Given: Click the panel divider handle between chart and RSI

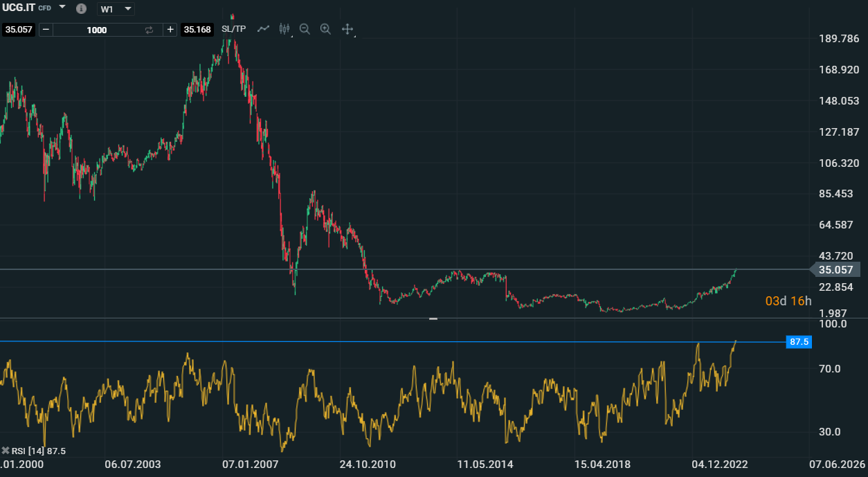Looking at the screenshot, I should (433, 318).
